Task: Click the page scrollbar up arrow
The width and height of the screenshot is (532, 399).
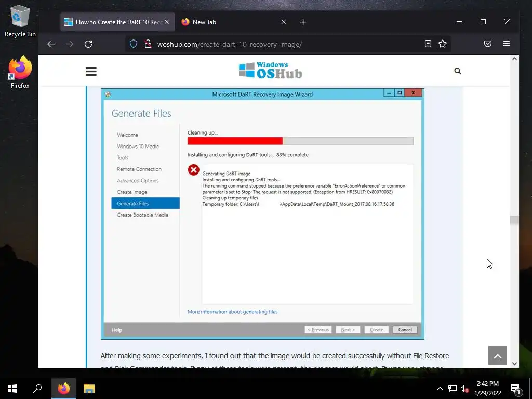Action: coord(514,59)
